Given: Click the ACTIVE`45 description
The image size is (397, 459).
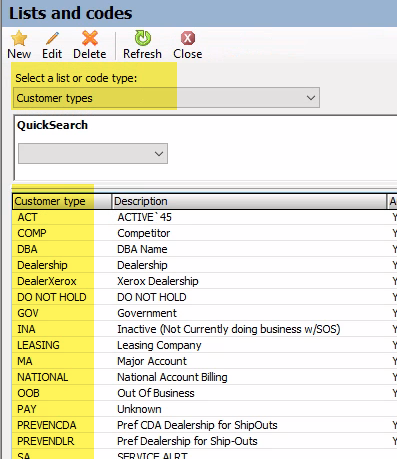Looking at the screenshot, I should pyautogui.click(x=144, y=217).
